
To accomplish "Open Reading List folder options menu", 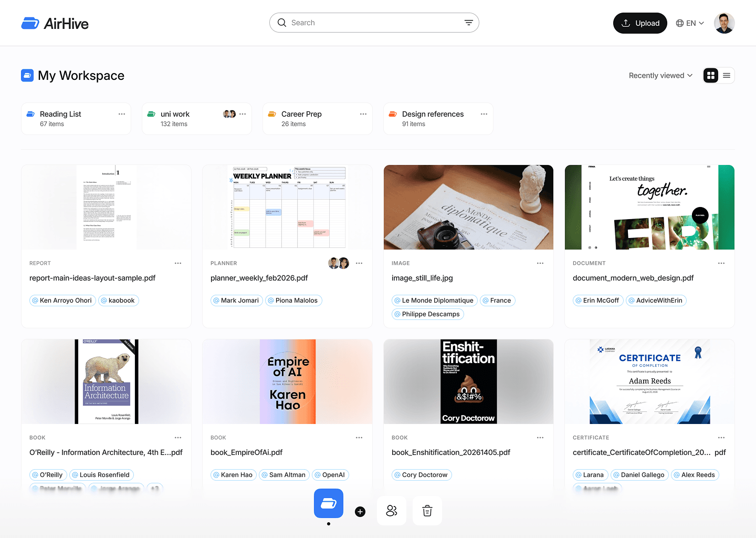I will tap(122, 114).
